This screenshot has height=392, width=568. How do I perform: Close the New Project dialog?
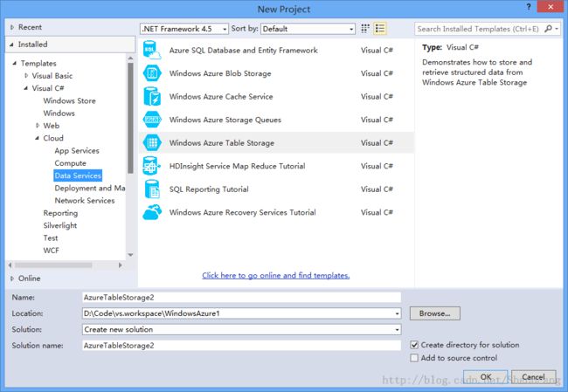pyautogui.click(x=551, y=6)
